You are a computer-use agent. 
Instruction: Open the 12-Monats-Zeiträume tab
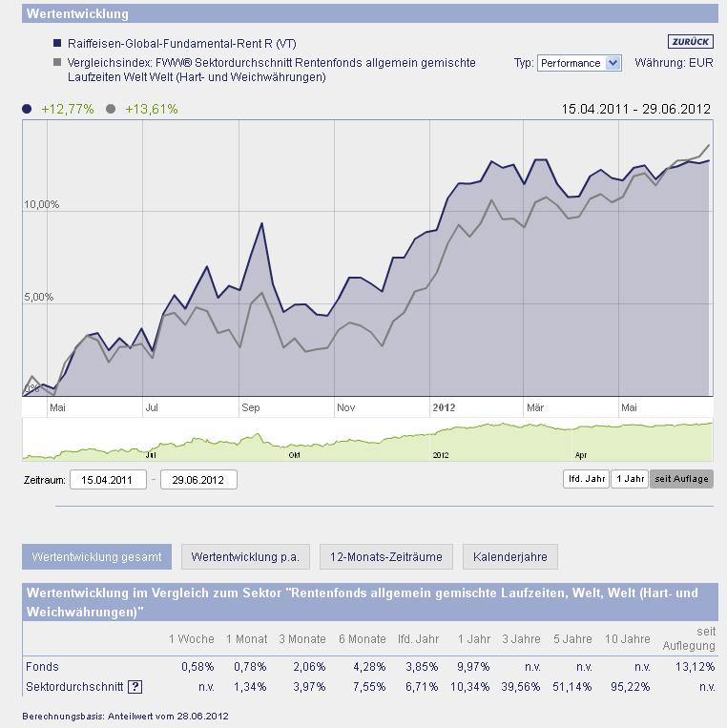pos(385,556)
